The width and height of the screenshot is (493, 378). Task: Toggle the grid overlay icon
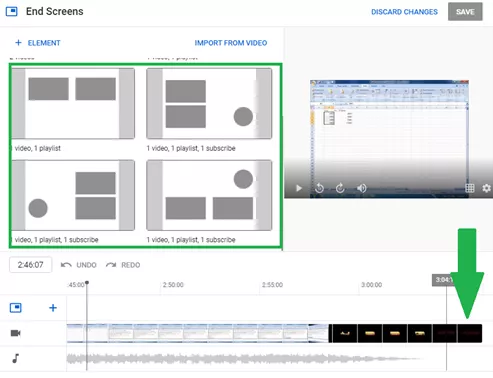point(470,188)
